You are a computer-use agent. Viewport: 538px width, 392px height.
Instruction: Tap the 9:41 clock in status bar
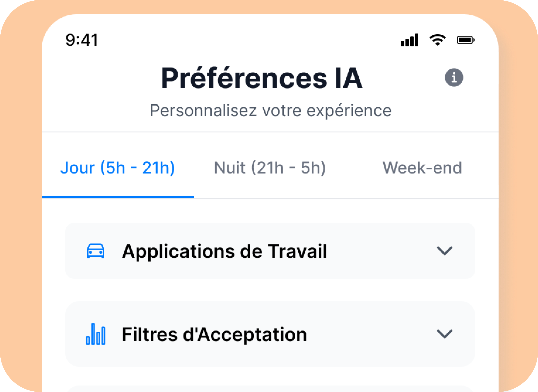pos(82,40)
